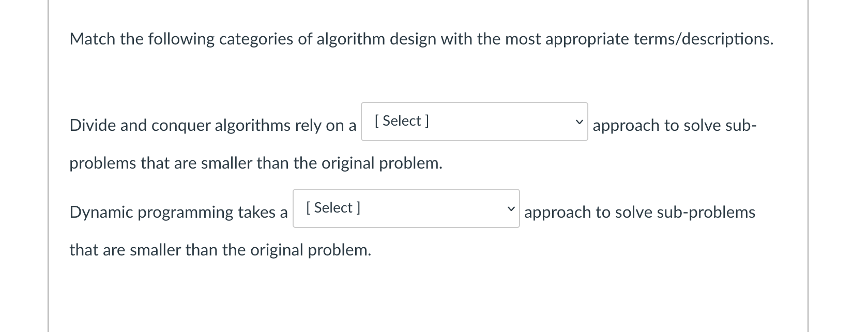Image resolution: width=868 pixels, height=332 pixels.
Task: Click the "Dynamic programming takes a" text
Action: click(178, 213)
